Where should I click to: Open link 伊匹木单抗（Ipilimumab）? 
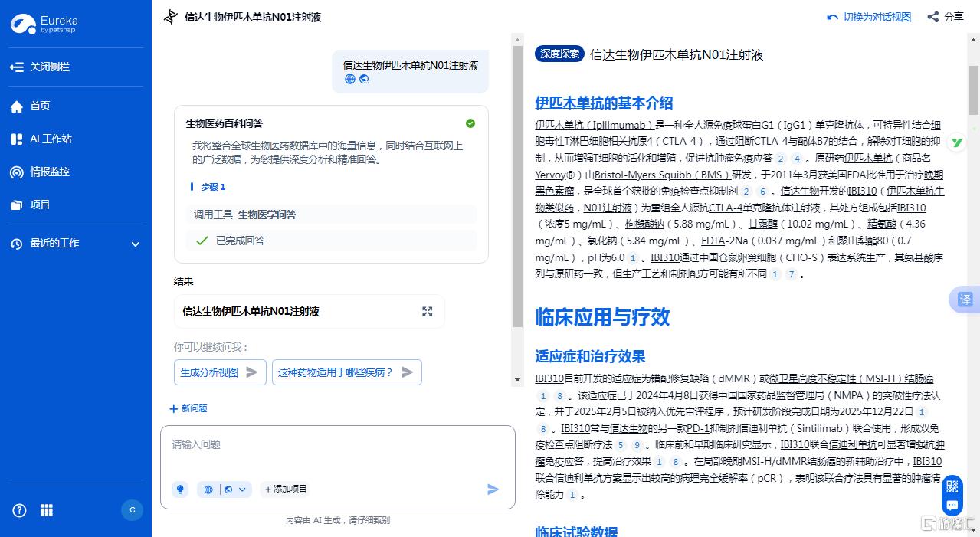pos(594,125)
